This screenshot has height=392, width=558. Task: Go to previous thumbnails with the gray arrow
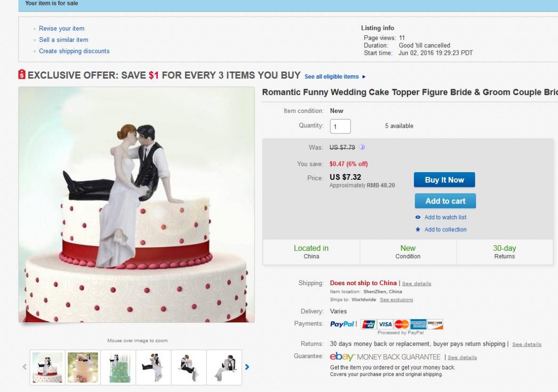click(x=25, y=367)
